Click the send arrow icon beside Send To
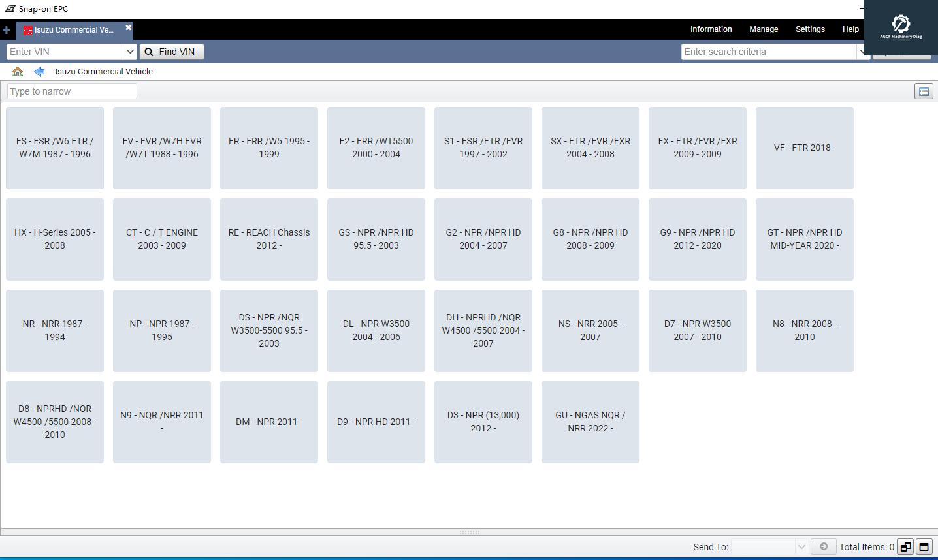 [x=823, y=547]
